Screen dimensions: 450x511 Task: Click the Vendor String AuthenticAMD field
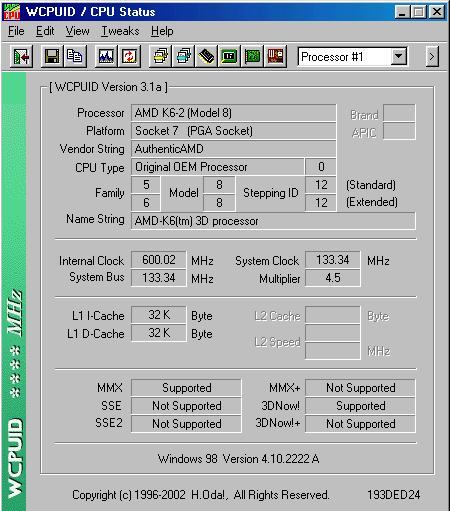coord(233,149)
